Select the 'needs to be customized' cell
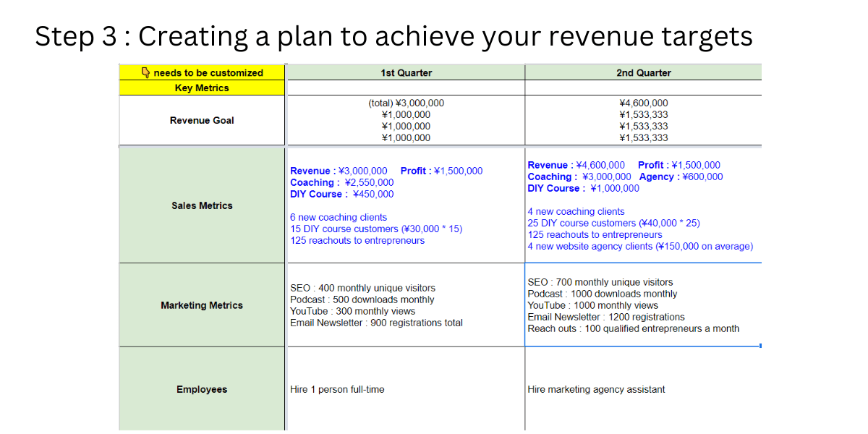Screen dimensions: 868x434 point(203,72)
